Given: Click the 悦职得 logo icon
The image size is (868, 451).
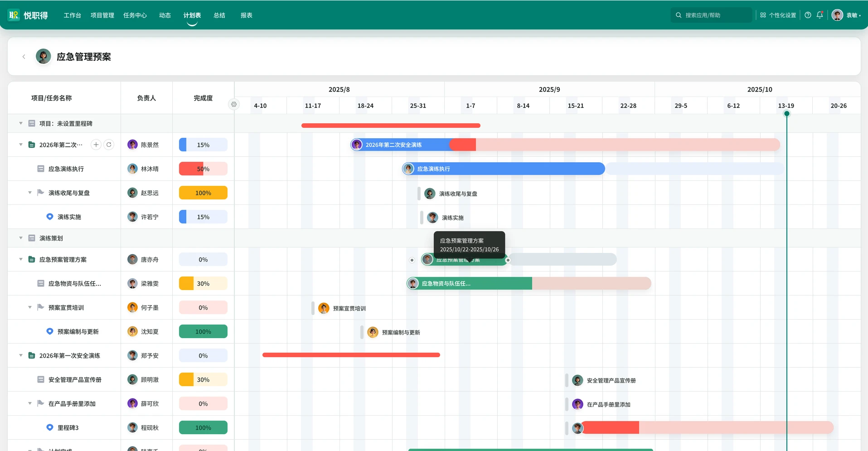Looking at the screenshot, I should tap(14, 15).
